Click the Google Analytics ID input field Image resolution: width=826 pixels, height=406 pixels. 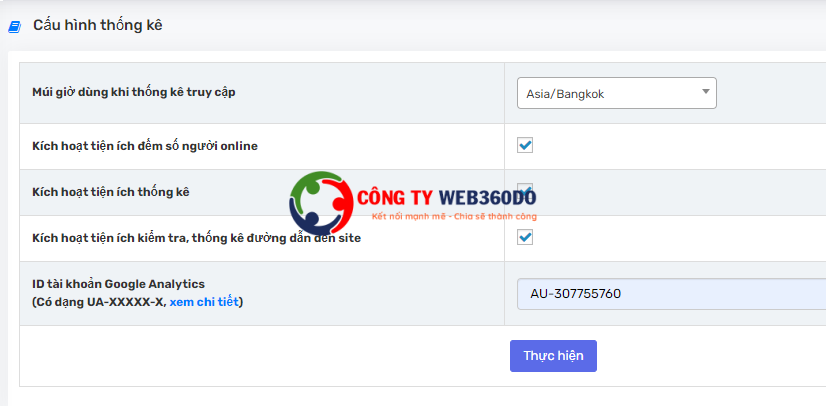point(671,294)
